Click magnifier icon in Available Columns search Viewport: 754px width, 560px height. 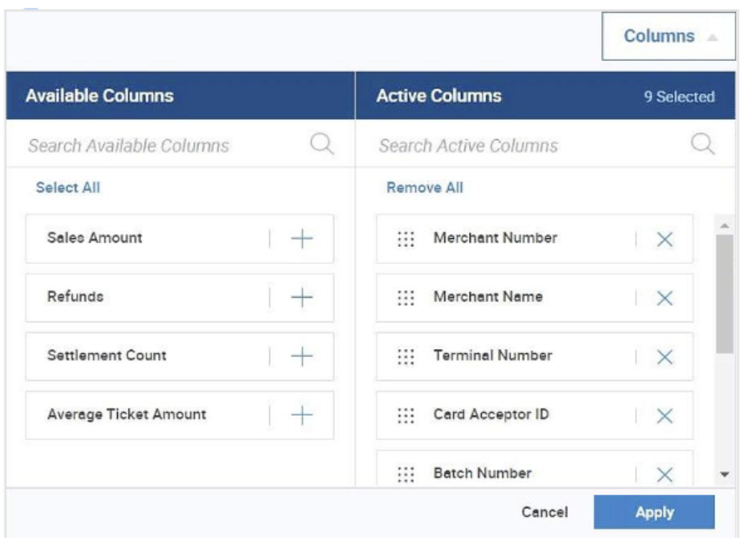tap(322, 145)
